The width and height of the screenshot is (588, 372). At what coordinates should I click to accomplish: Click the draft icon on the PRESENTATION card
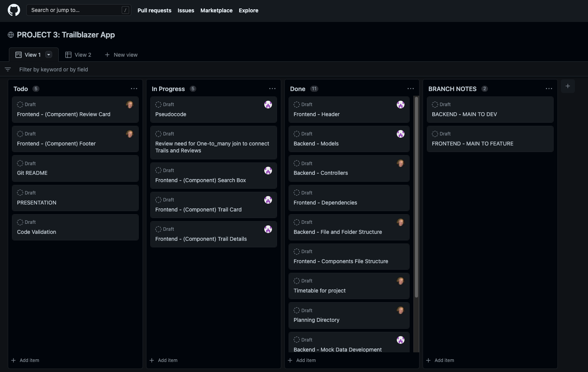click(x=20, y=193)
